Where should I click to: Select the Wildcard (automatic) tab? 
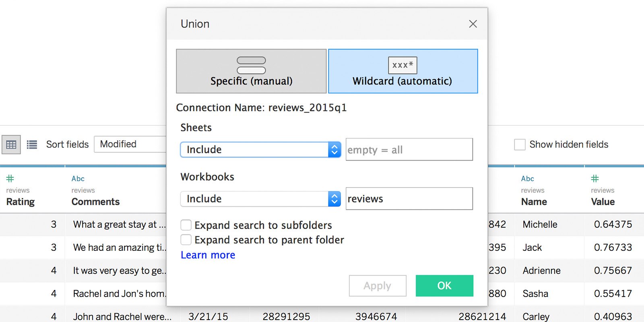click(x=403, y=71)
